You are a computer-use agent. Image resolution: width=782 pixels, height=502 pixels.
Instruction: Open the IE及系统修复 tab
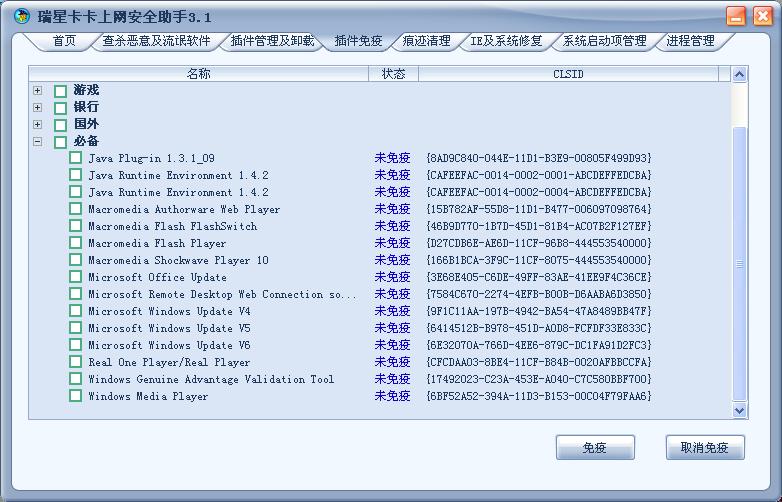pos(506,40)
